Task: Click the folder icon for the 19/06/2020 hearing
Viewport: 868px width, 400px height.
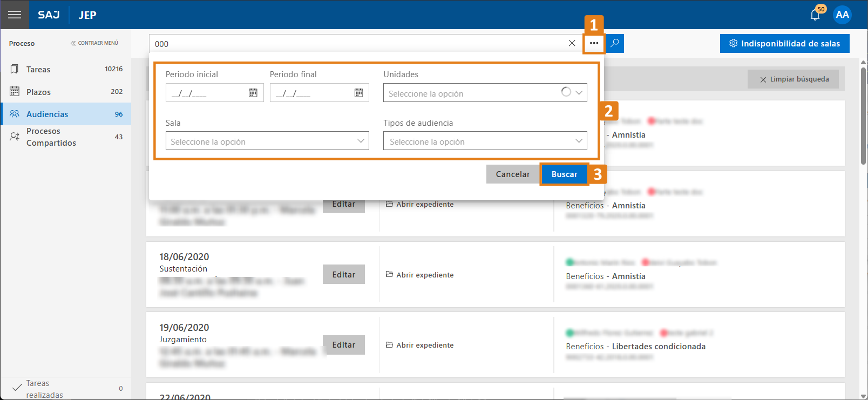Action: pos(389,345)
